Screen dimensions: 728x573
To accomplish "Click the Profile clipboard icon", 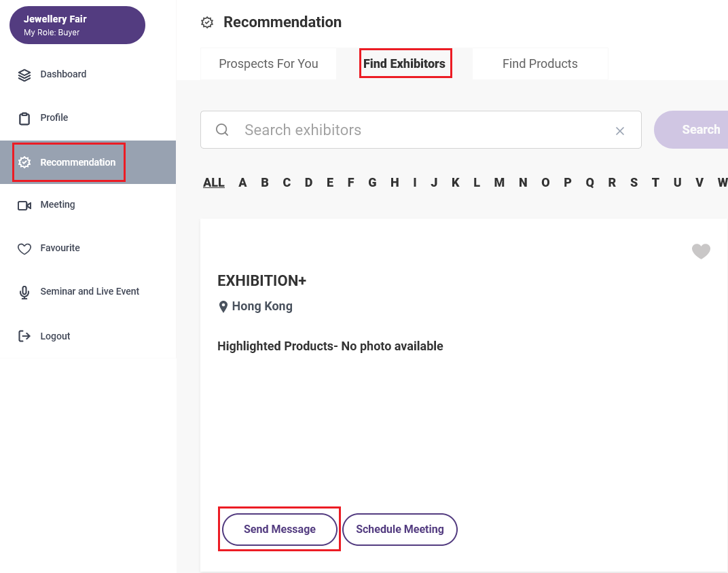I will pyautogui.click(x=24, y=119).
